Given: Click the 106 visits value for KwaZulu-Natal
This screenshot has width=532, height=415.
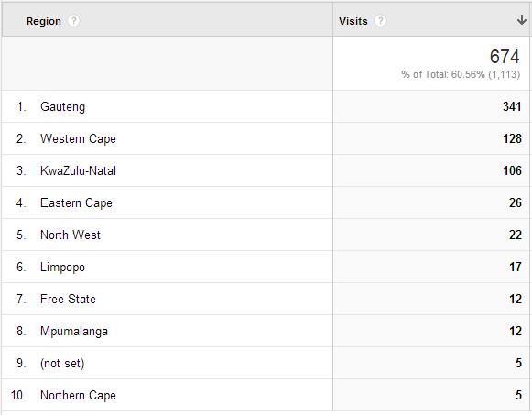Looking at the screenshot, I should pos(512,170).
